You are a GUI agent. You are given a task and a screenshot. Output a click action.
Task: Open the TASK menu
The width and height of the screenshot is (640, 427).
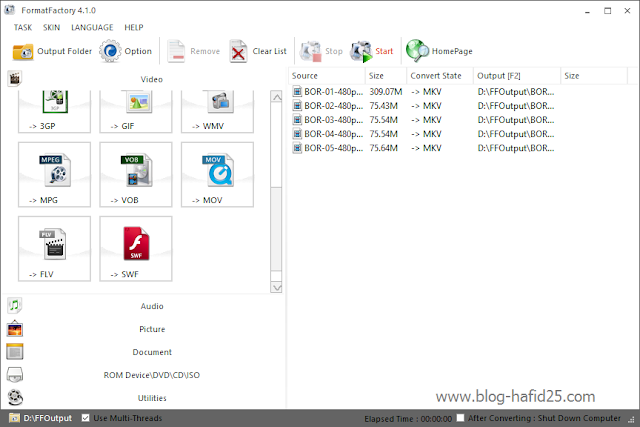[x=23, y=27]
